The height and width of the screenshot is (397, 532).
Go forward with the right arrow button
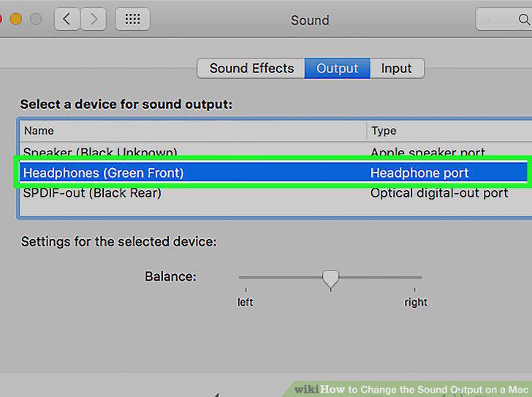pos(94,19)
